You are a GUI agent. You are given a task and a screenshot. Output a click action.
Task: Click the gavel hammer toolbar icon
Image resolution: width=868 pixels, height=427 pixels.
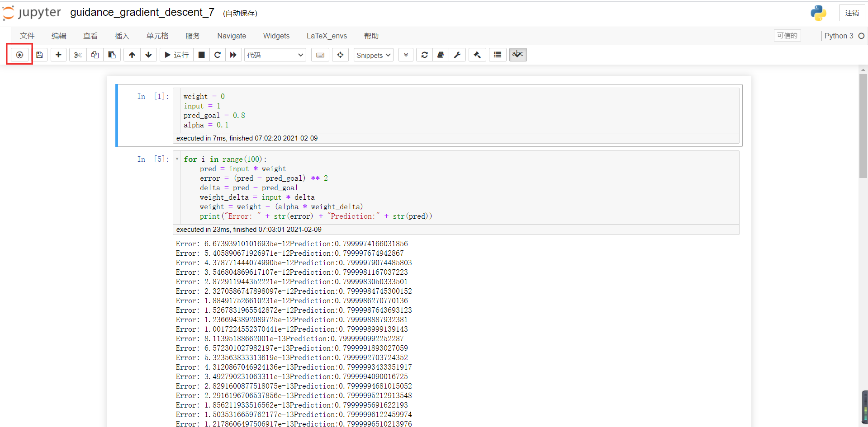(477, 55)
